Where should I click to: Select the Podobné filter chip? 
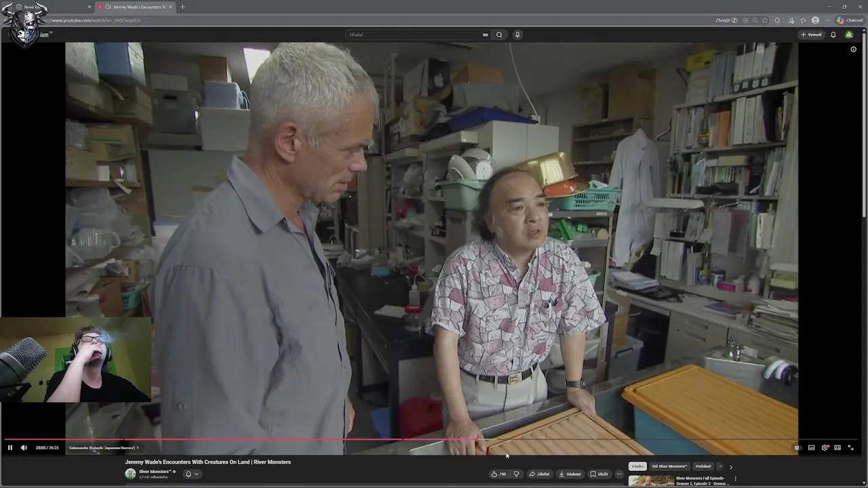click(x=703, y=466)
